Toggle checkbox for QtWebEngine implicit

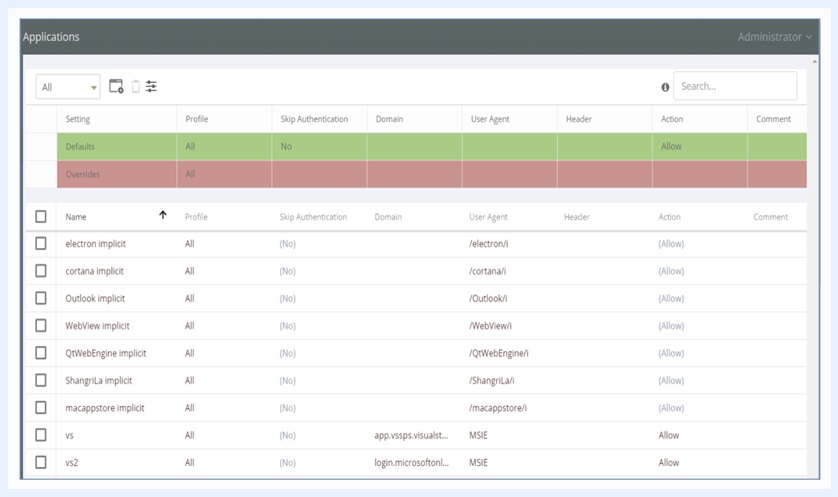pyautogui.click(x=41, y=353)
